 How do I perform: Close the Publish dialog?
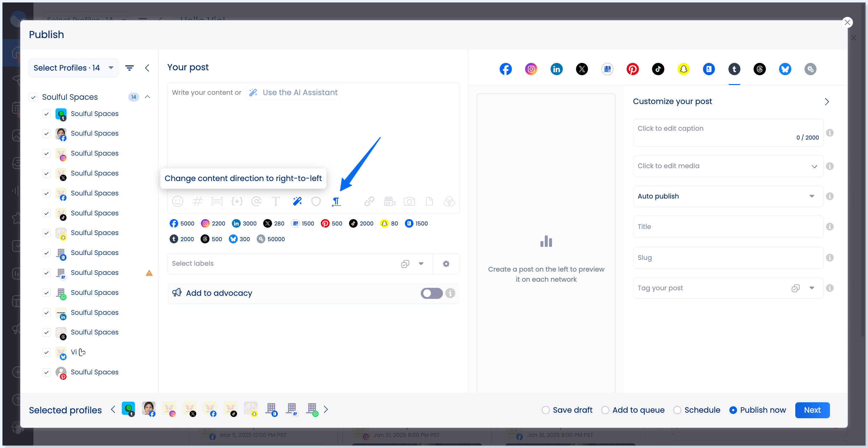pyautogui.click(x=847, y=22)
